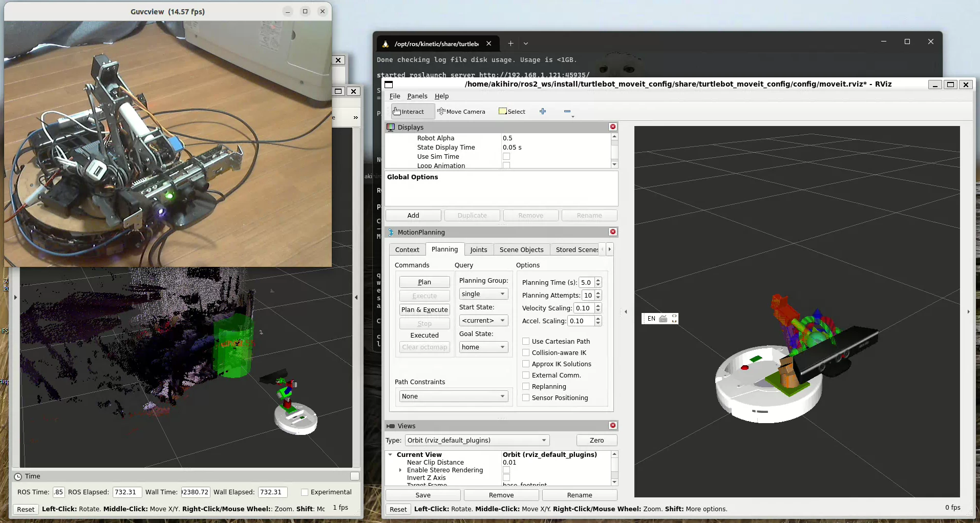
Task: Expand Enable Stereo Rendering row
Action: (x=400, y=470)
